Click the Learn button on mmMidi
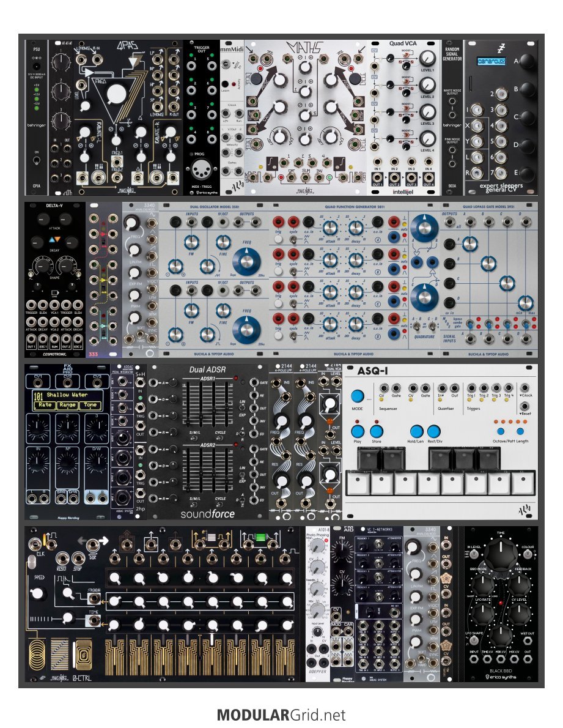563x728 pixels. click(x=226, y=84)
